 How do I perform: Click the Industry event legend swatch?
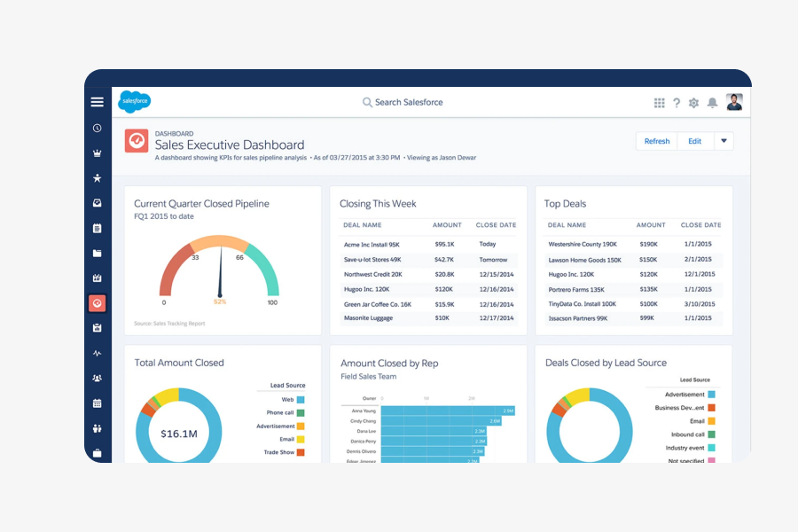coord(711,448)
